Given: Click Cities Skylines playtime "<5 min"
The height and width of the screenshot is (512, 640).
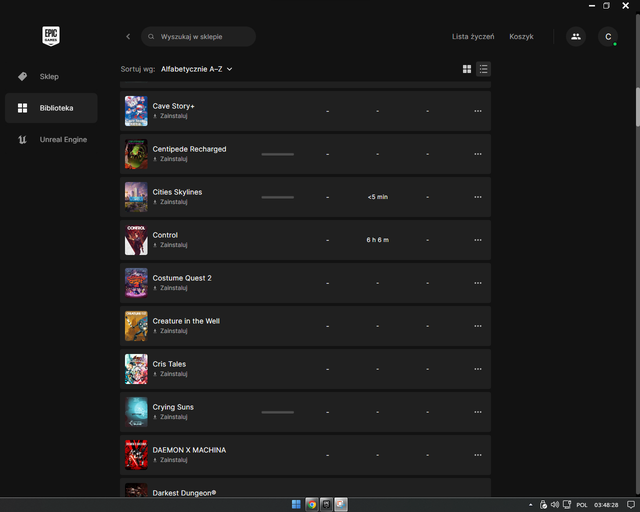Looking at the screenshot, I should pyautogui.click(x=378, y=197).
